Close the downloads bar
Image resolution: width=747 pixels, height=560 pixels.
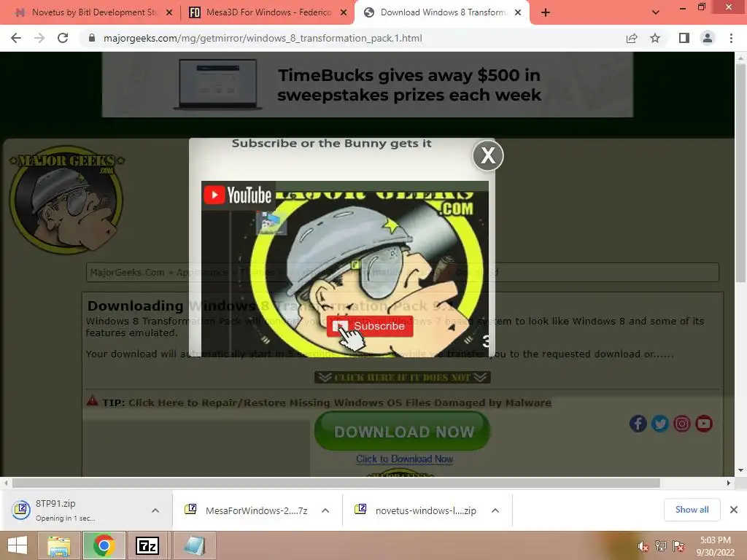(x=734, y=510)
